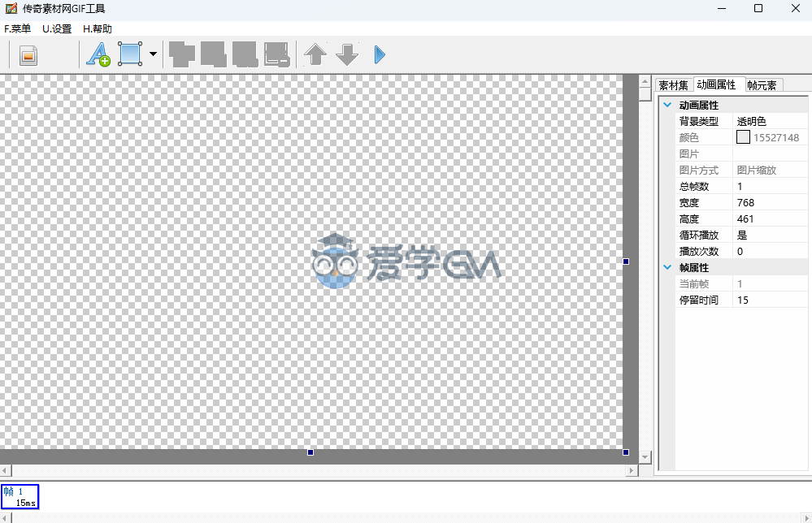812x523 pixels.
Task: Click the app icon in the title bar
Action: pos(11,8)
